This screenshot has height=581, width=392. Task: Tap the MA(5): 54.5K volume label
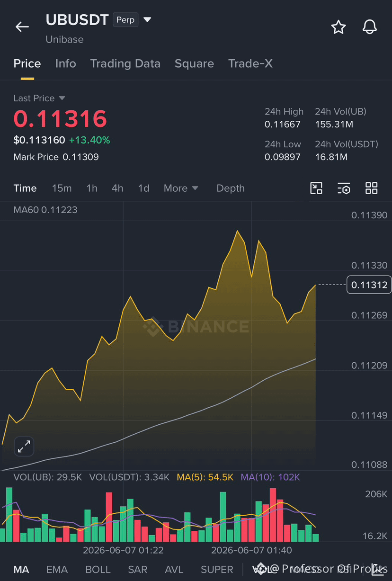click(x=205, y=477)
